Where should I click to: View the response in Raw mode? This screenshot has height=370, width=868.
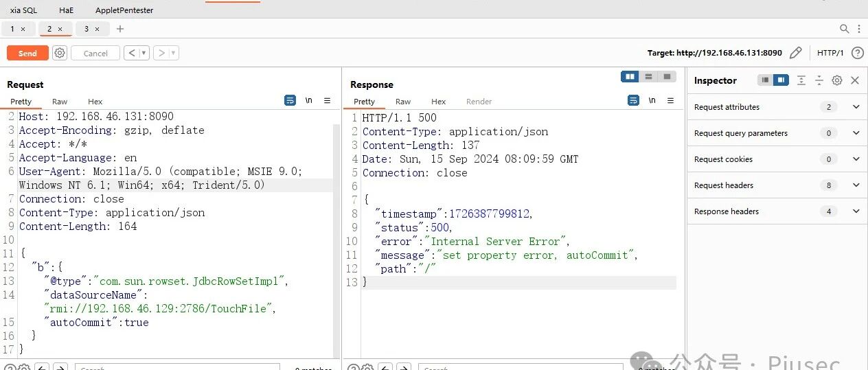403,102
